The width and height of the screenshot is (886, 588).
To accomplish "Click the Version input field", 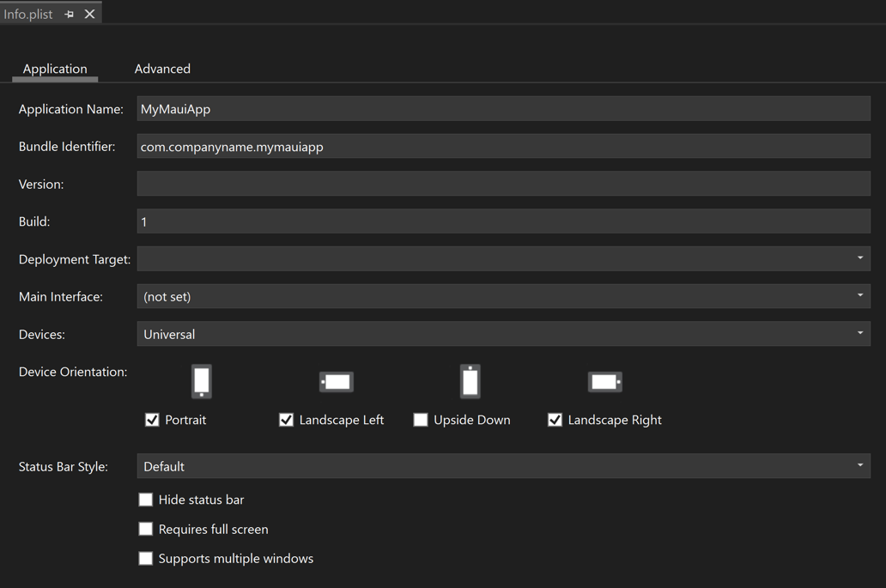I will (504, 183).
